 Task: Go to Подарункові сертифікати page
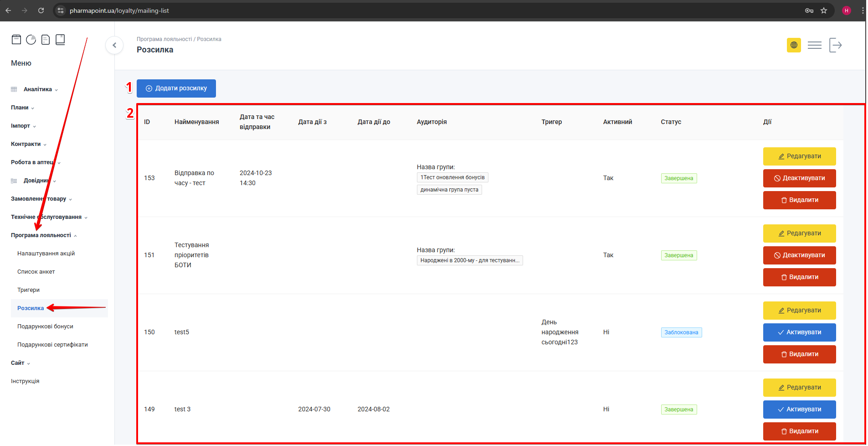pyautogui.click(x=52, y=345)
